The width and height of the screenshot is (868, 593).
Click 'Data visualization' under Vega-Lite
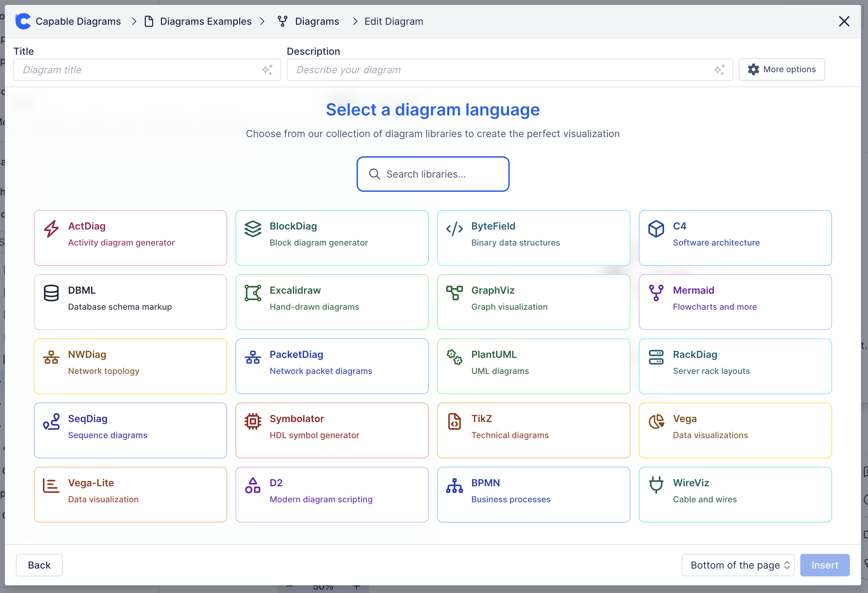click(x=103, y=499)
